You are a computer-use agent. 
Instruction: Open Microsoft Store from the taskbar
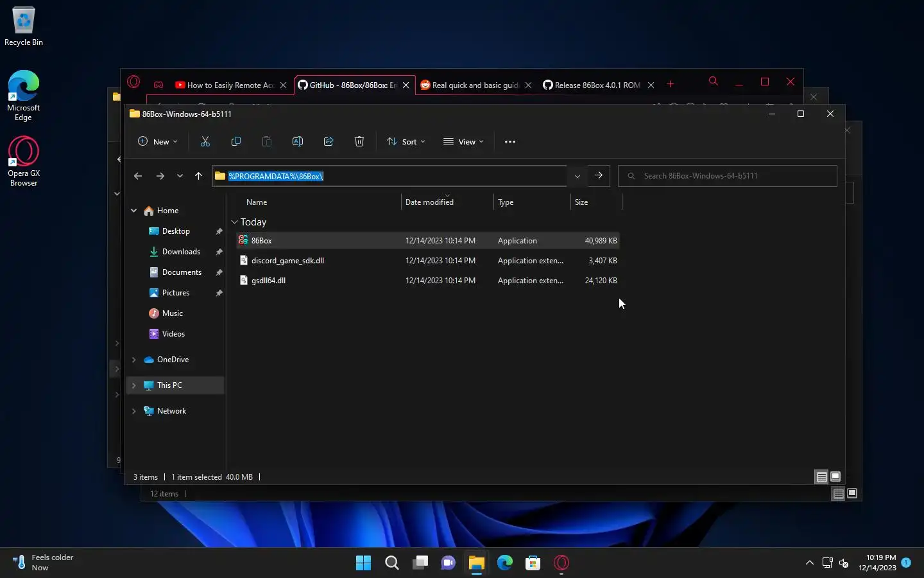[x=533, y=563]
